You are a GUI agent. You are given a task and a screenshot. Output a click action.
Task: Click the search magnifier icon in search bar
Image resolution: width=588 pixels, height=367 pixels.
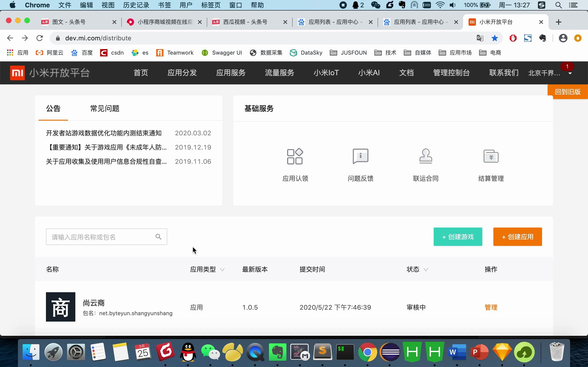point(159,236)
